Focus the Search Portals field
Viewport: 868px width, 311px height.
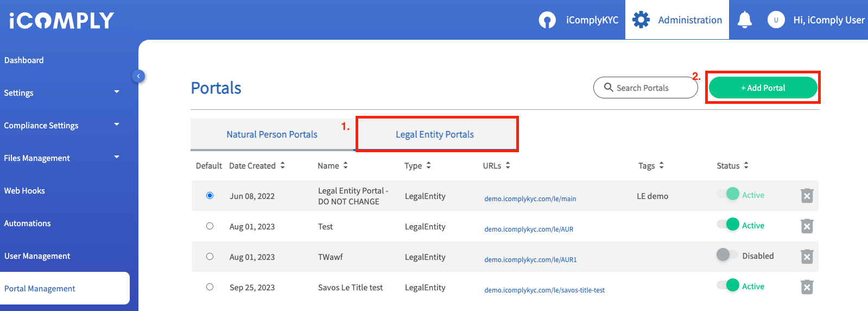[x=645, y=88]
